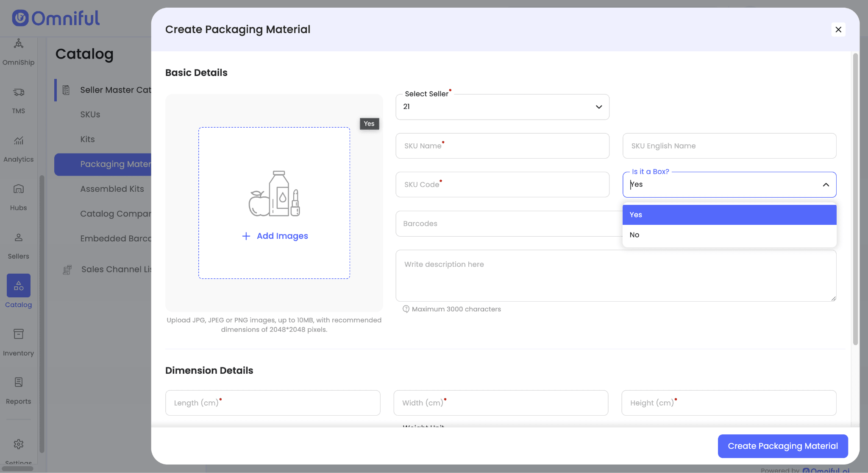
Task: Click the Catalog shapes icon
Action: pyautogui.click(x=18, y=285)
